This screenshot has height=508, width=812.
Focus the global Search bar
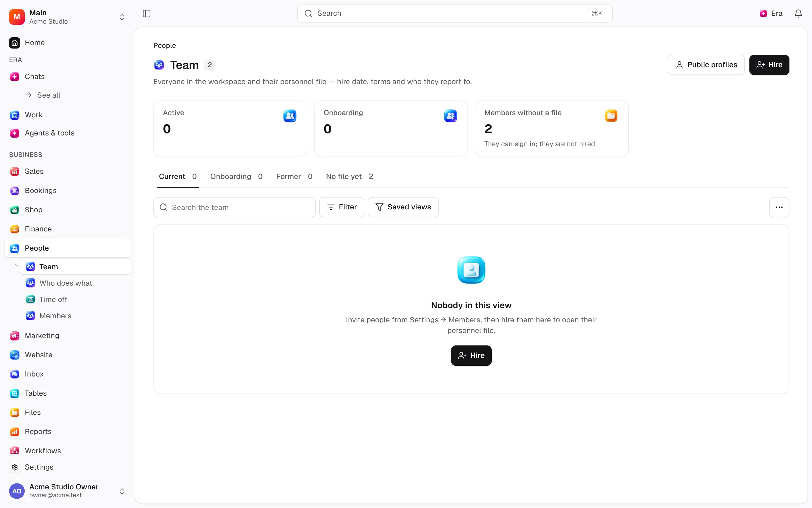click(x=455, y=14)
